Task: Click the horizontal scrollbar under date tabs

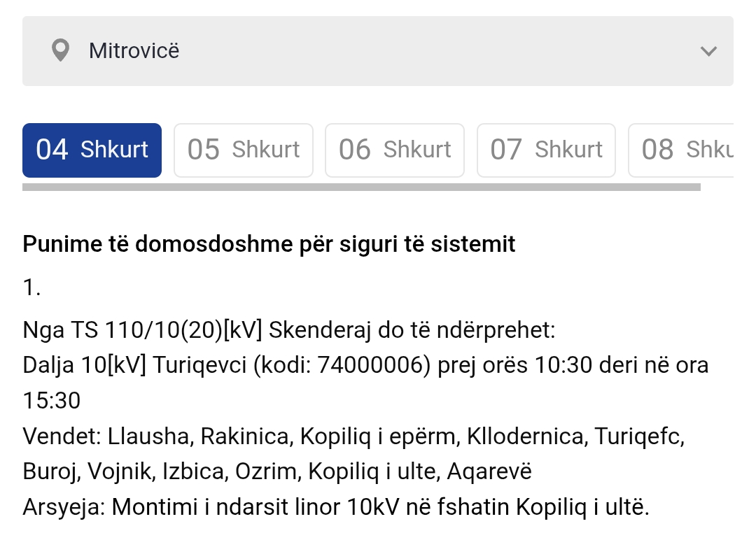Action: [x=361, y=187]
